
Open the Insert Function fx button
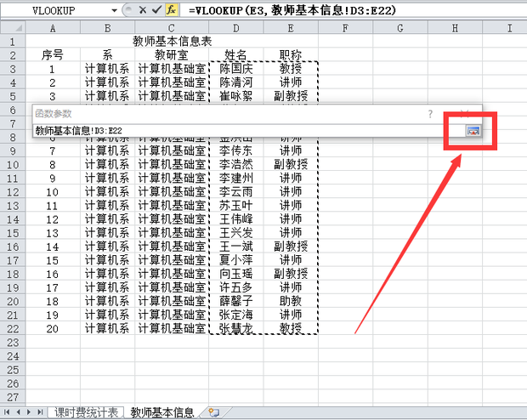172,10
